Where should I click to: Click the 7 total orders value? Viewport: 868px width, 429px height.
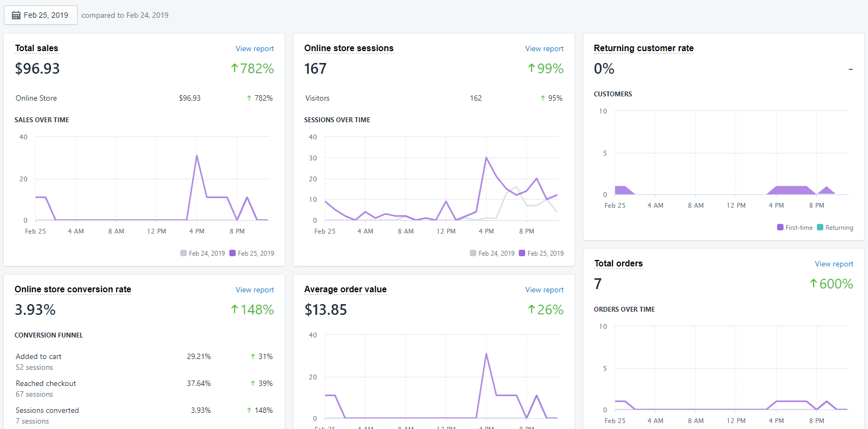click(x=598, y=284)
